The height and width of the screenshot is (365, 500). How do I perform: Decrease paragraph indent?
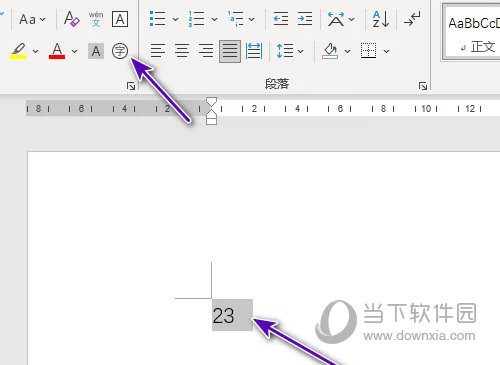[x=281, y=19]
